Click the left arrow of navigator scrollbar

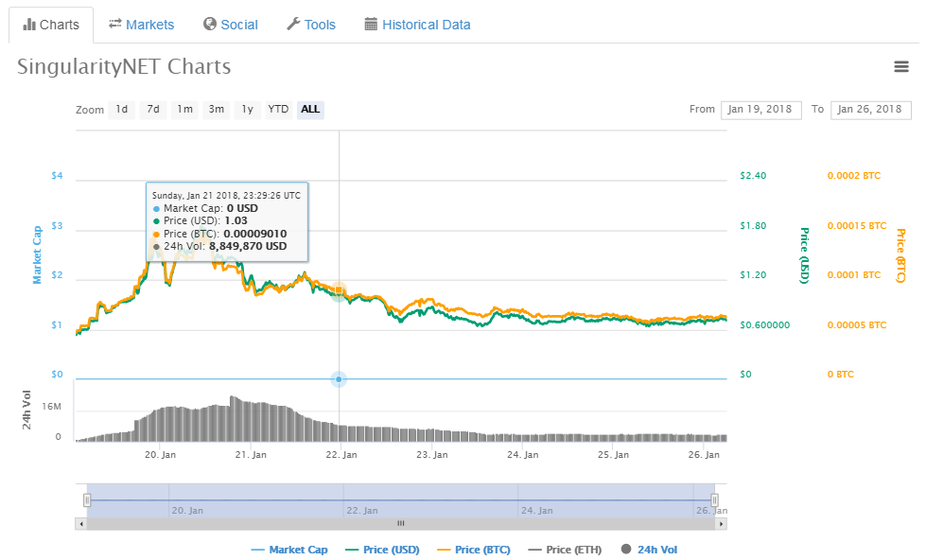click(x=81, y=523)
